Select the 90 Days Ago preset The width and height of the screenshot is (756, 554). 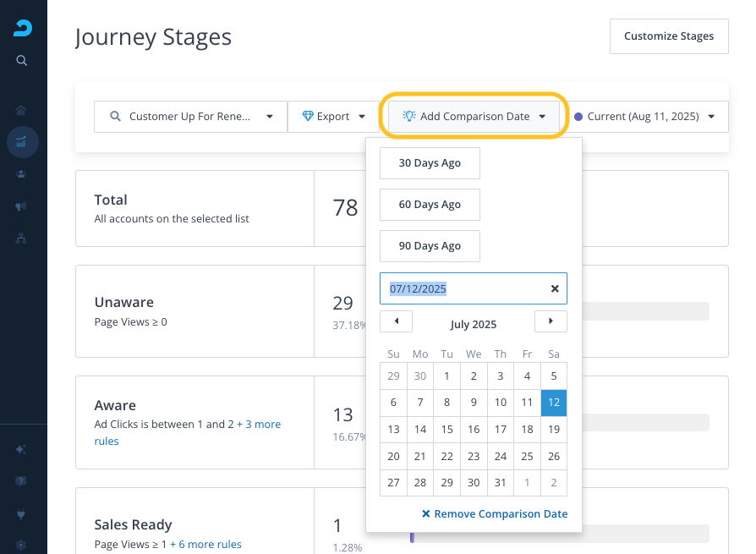point(430,246)
